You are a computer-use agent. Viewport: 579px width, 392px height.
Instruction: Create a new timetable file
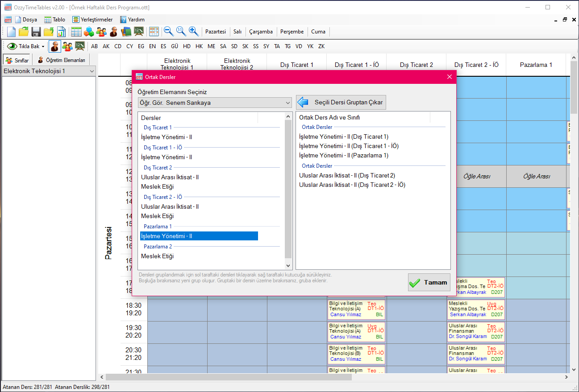(x=11, y=31)
